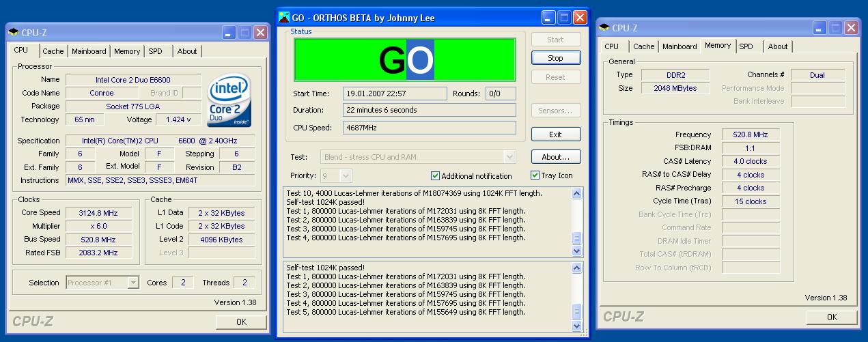Click the Channels # value Dual
The height and width of the screenshot is (342, 868).
[x=817, y=75]
